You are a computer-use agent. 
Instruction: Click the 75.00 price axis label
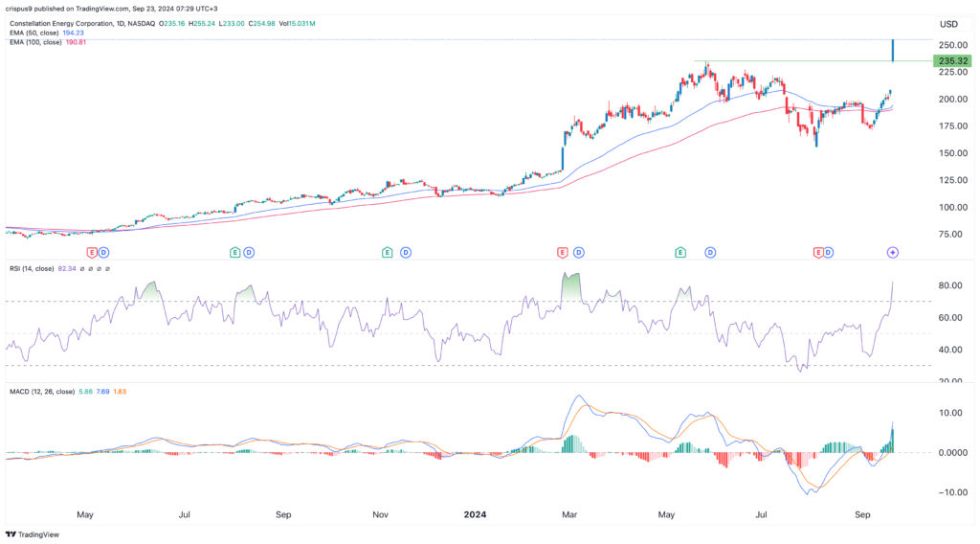click(x=950, y=234)
